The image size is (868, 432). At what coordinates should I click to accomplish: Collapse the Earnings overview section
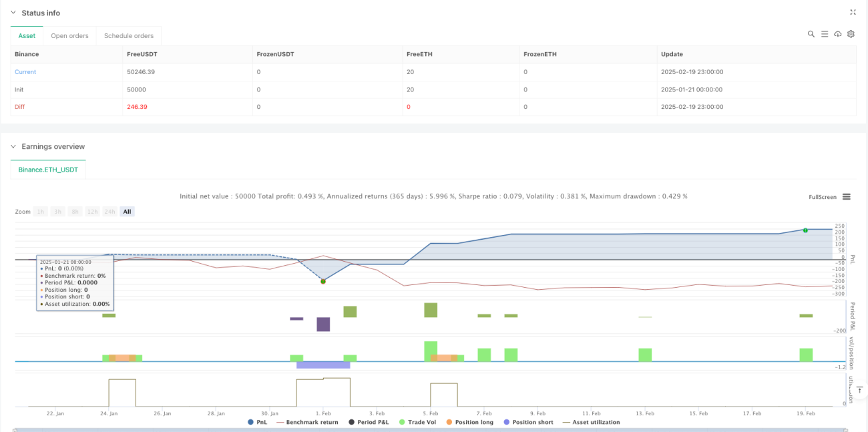click(13, 146)
